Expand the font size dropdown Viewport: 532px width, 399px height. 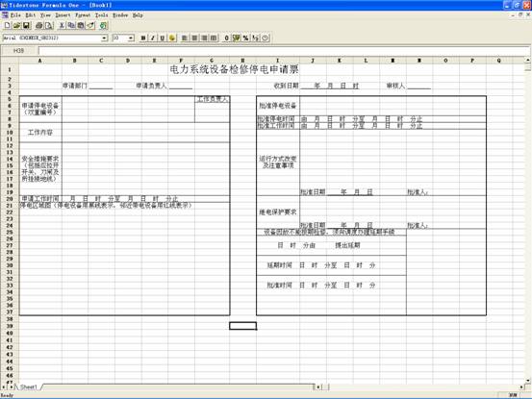pos(131,37)
